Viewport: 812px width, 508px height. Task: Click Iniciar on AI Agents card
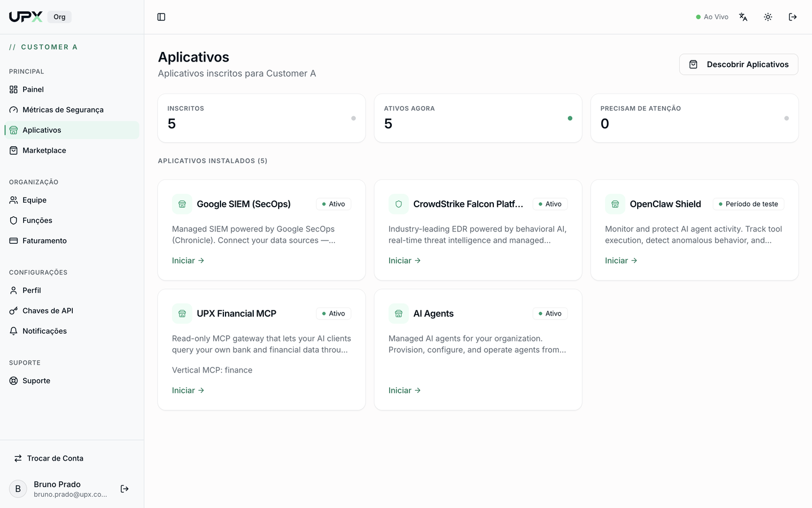click(x=404, y=390)
